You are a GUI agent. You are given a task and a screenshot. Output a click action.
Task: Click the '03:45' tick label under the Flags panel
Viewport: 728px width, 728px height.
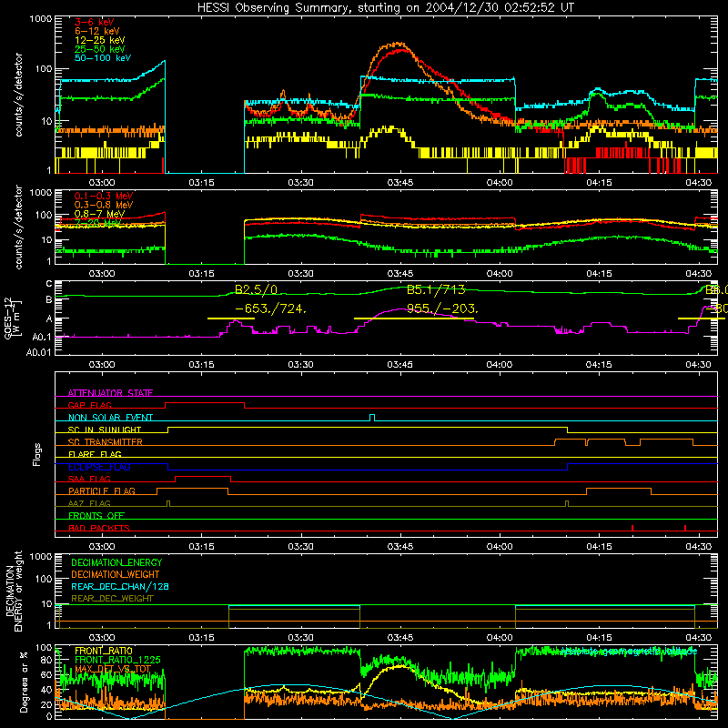399,547
